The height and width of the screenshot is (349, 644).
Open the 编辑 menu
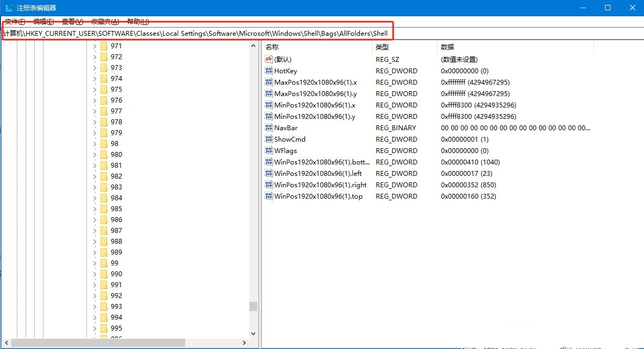coord(42,21)
